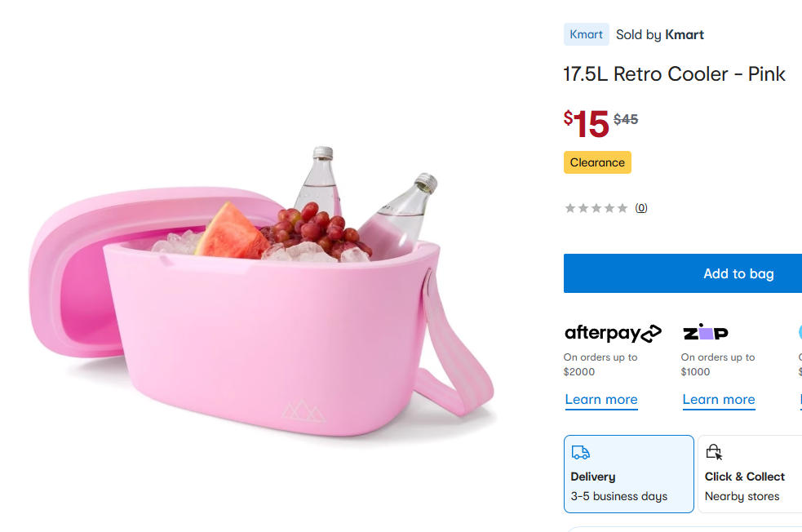Click the Afterpay logo
802x532 pixels.
(x=613, y=333)
